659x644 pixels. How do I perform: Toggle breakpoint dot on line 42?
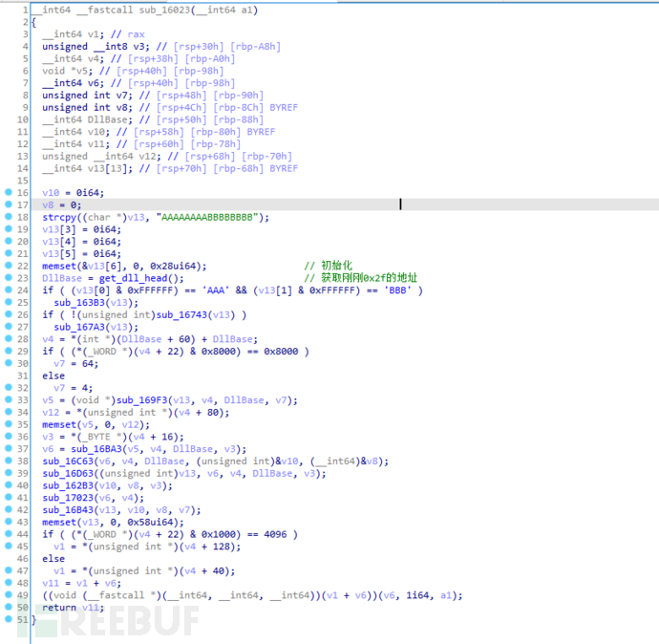pos(9,509)
